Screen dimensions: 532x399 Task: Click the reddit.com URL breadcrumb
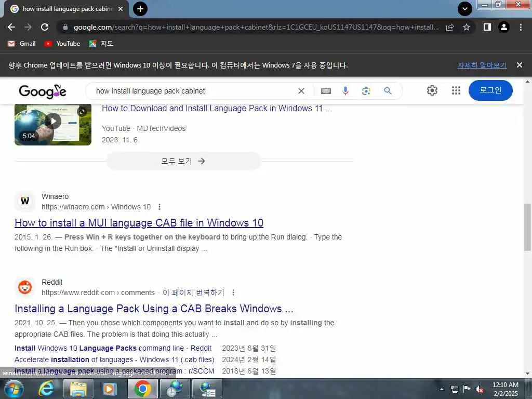[98, 292]
